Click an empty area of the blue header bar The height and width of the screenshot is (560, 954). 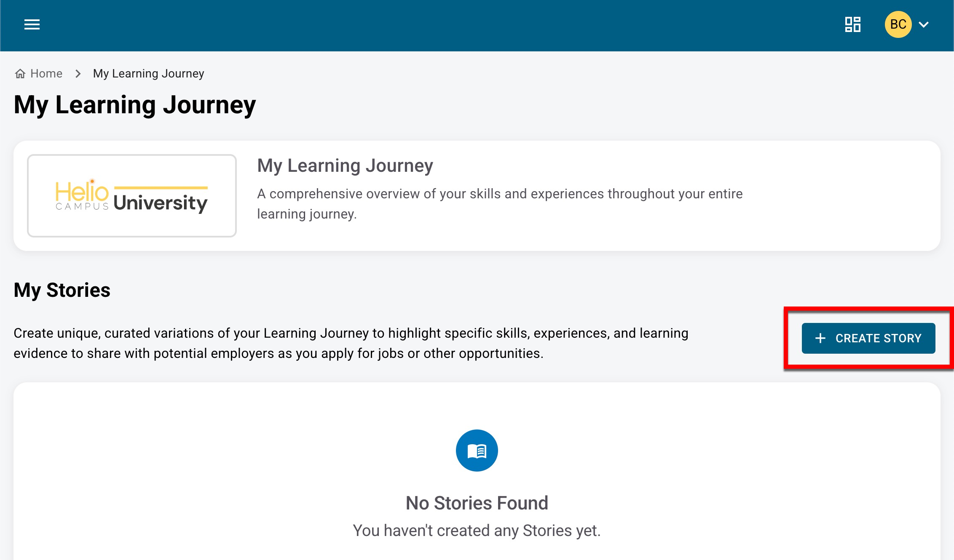pos(421,25)
